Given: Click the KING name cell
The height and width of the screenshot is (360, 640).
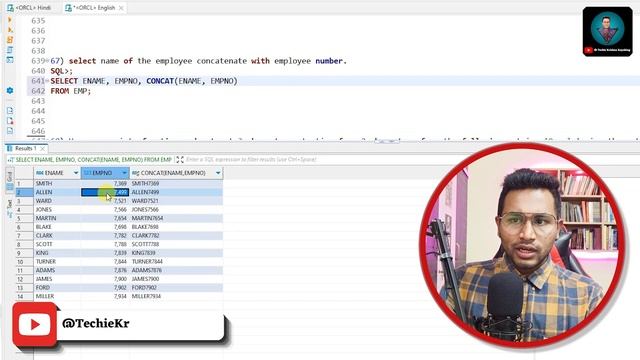Looking at the screenshot, I should click(57, 253).
